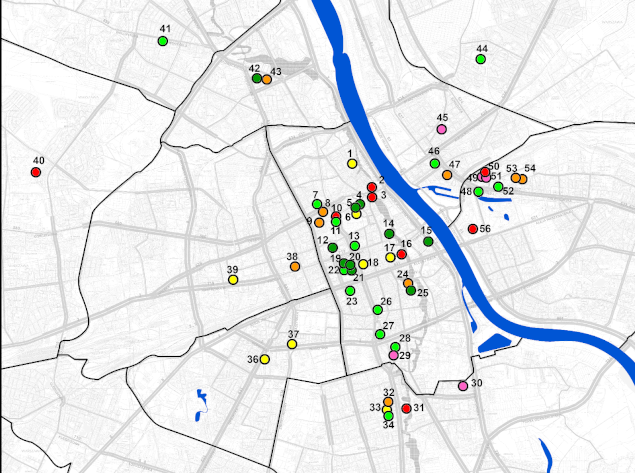Select the yellow marker labeled 17
Viewport: 635px width, 473px height.
point(390,257)
